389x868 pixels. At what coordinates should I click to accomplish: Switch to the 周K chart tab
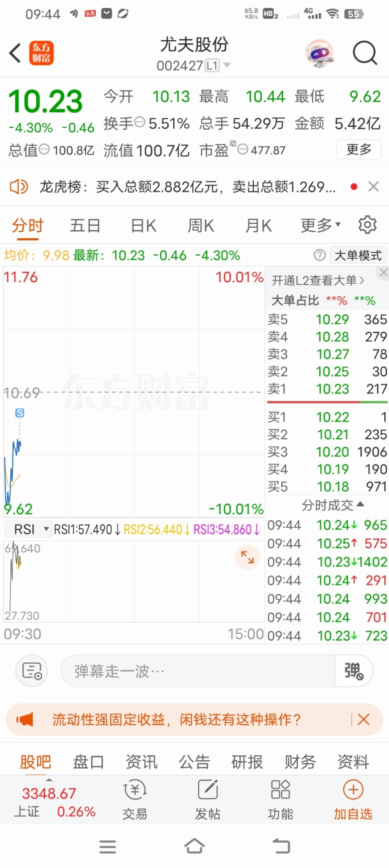pyautogui.click(x=201, y=225)
